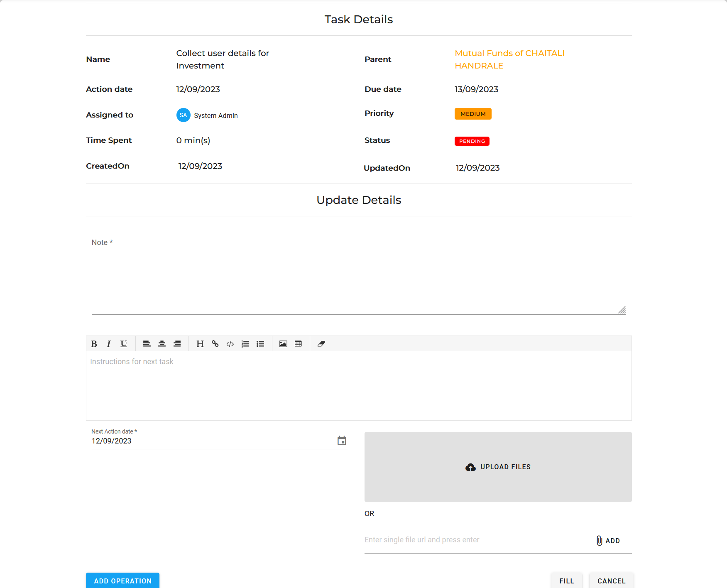Center align the instructions text
Screen dimensions: 727x588
[x=162, y=344]
